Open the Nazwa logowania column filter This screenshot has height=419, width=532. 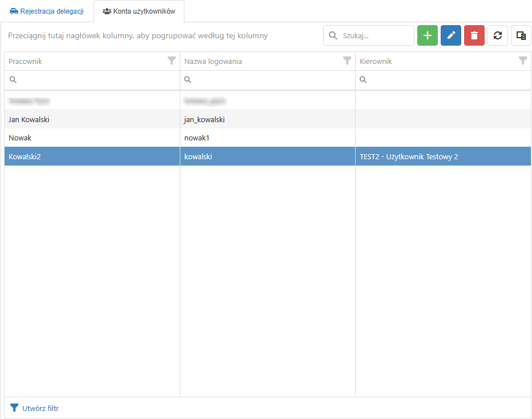(x=347, y=61)
